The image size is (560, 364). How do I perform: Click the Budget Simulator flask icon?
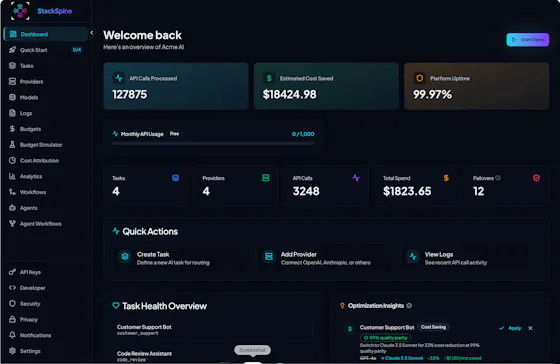coord(12,145)
